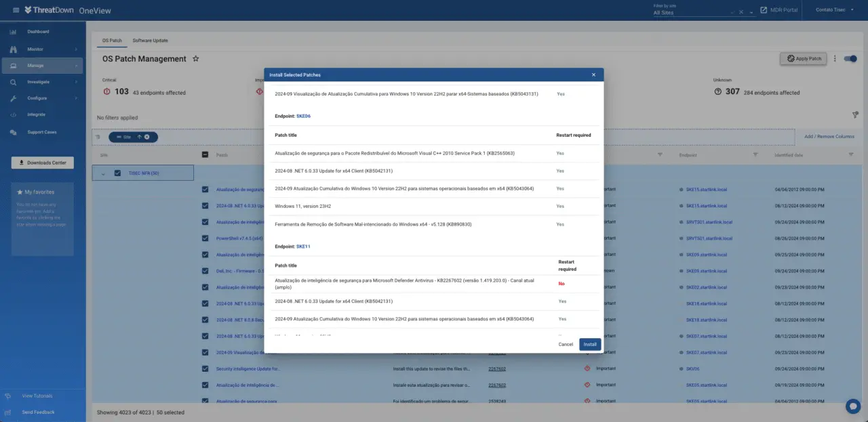The width and height of the screenshot is (868, 422).
Task: Open Support Cases chat icon
Action: [14, 132]
